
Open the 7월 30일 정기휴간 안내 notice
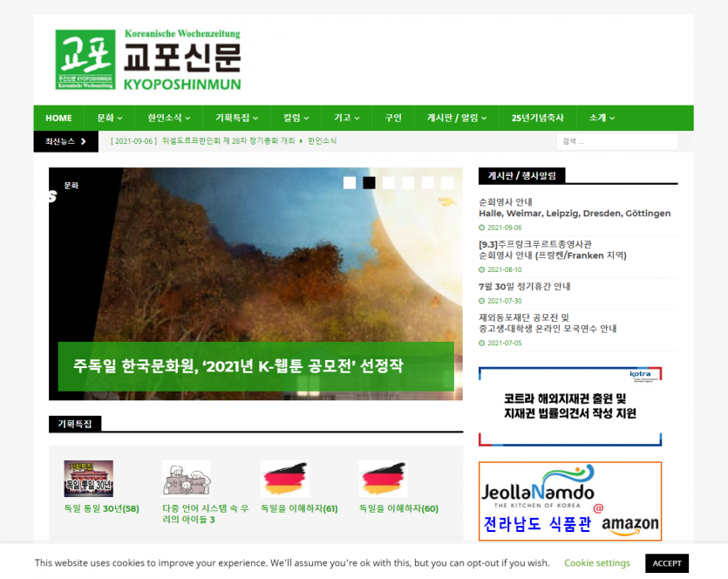pyautogui.click(x=524, y=286)
